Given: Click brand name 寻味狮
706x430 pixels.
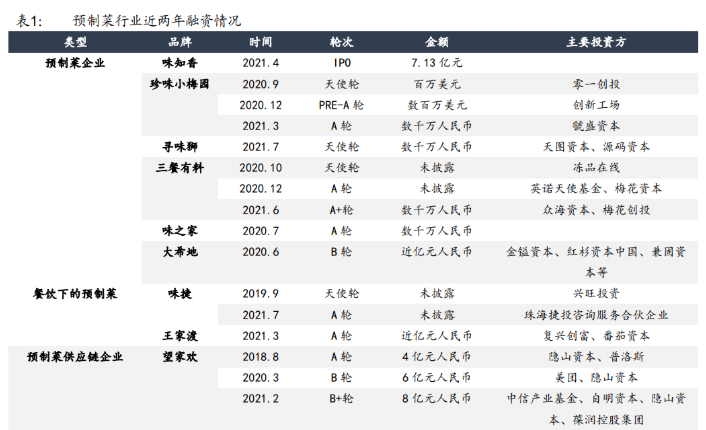Looking at the screenshot, I should click(x=180, y=147).
